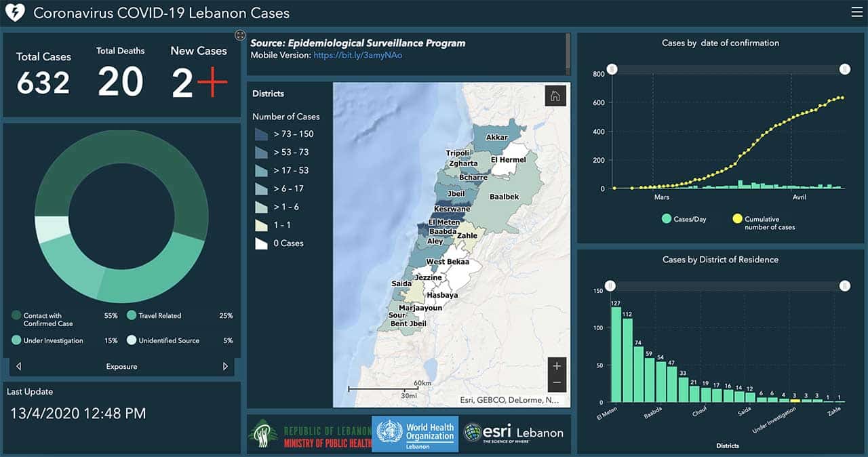Click the Ministry of Public Health logo

310,435
